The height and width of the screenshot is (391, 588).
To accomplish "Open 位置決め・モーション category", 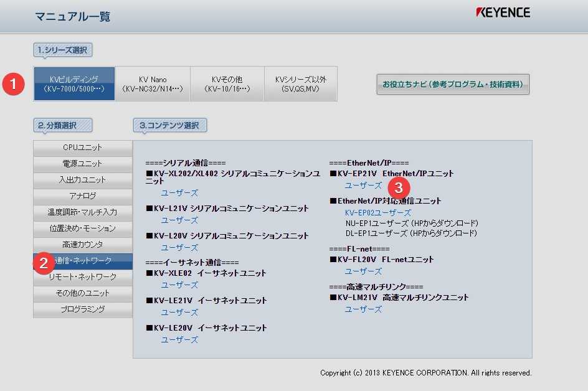I will [x=83, y=228].
